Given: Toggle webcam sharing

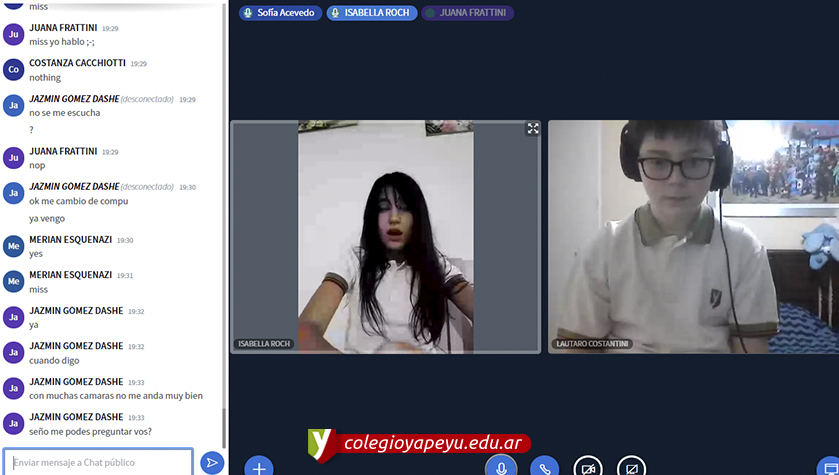Looking at the screenshot, I should pos(588,468).
